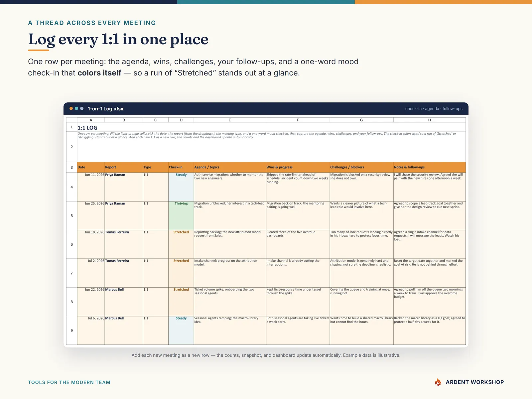Click the 'Agenda / topics' header cell

[230, 167]
